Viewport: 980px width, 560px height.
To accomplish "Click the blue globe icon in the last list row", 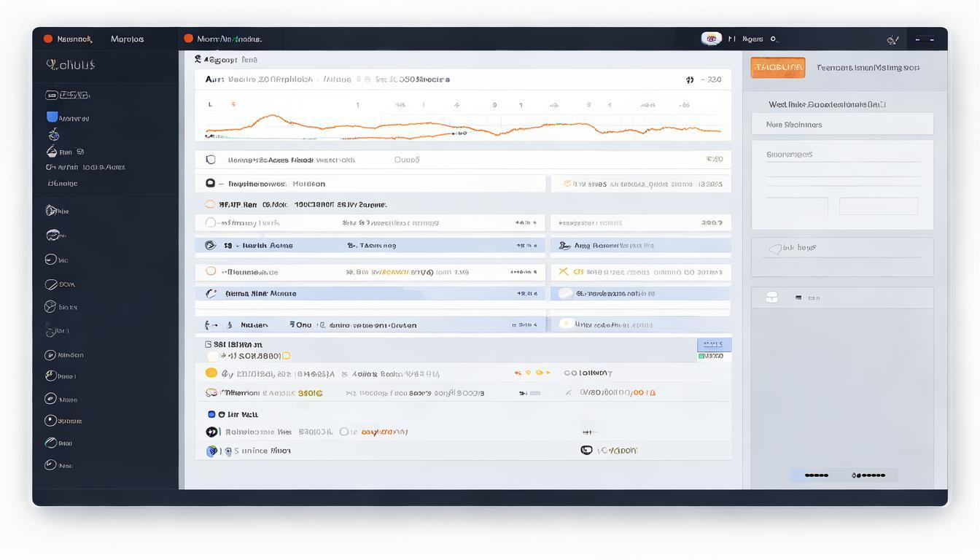I will pyautogui.click(x=211, y=451).
